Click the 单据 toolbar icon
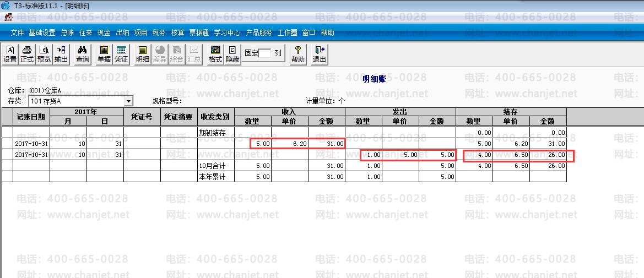Viewport: 644px width, 278px height. tap(104, 54)
